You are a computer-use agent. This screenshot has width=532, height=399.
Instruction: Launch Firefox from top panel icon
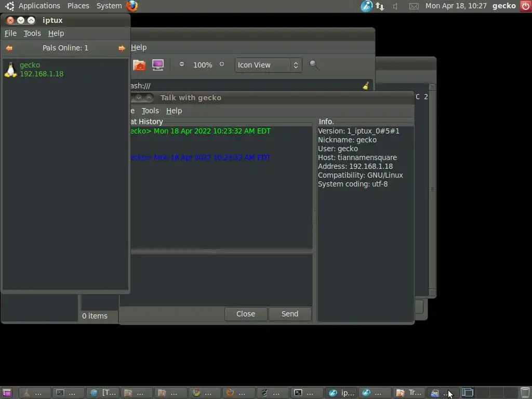(132, 6)
